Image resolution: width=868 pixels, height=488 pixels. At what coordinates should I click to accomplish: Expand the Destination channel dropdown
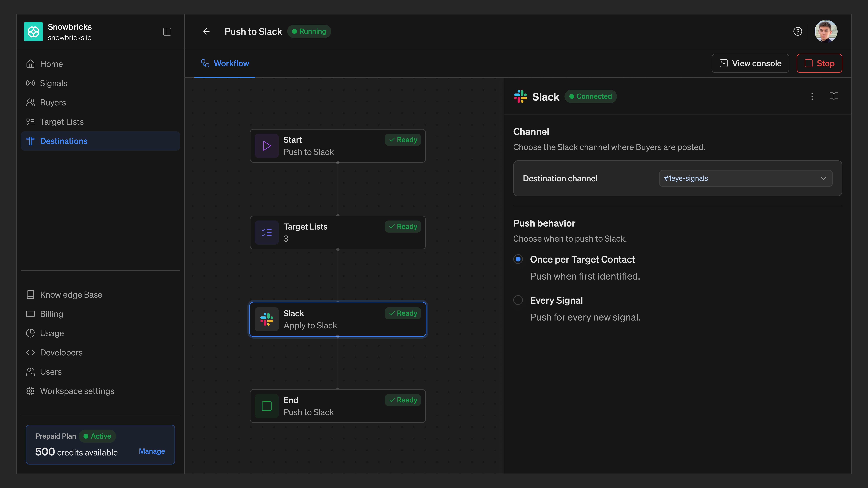point(745,178)
